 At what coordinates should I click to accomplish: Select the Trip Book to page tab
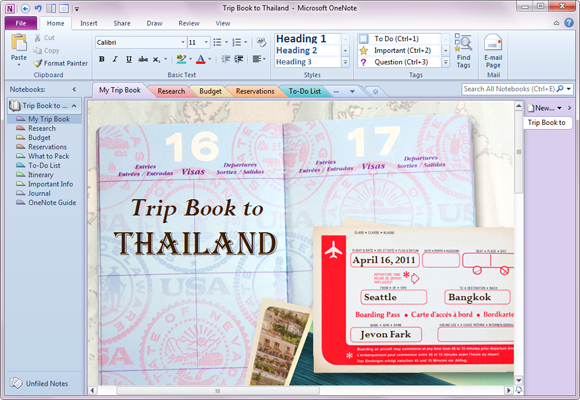pos(546,122)
